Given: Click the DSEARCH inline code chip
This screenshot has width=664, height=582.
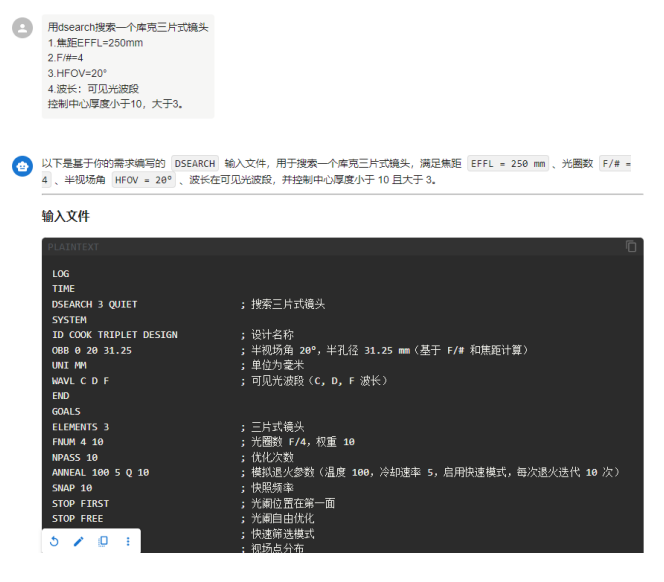Looking at the screenshot, I should 194,163.
